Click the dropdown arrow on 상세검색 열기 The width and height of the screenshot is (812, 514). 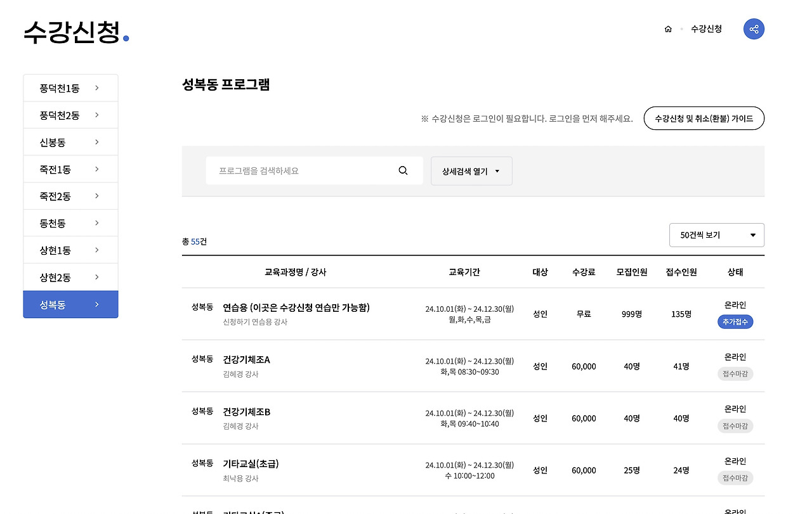click(x=498, y=170)
